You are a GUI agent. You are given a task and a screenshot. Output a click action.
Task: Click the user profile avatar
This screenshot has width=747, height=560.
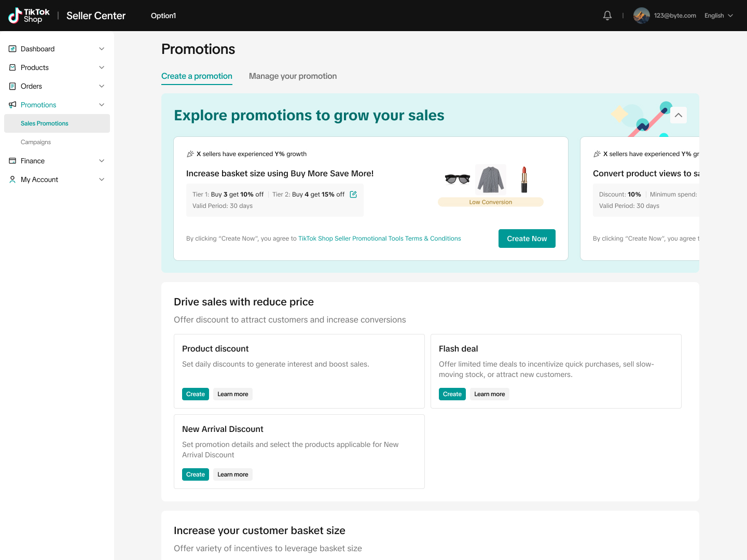641,16
